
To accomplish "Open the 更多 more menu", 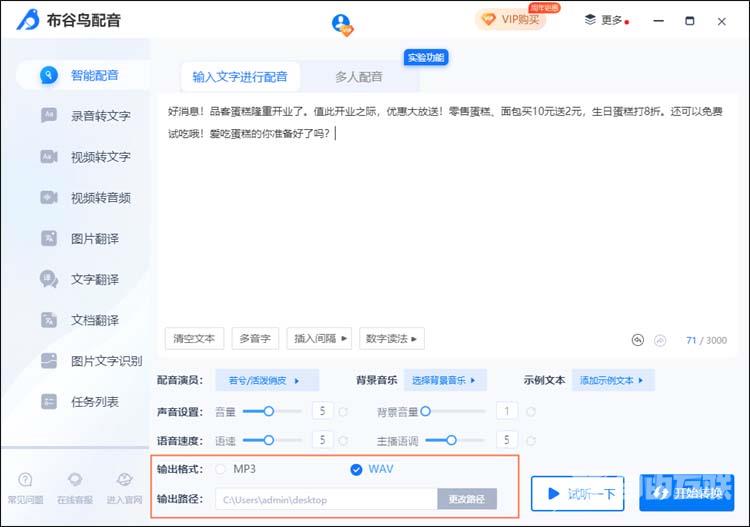I will (x=606, y=20).
